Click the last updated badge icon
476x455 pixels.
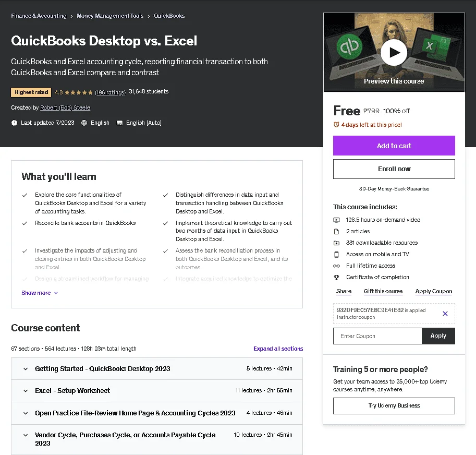(x=14, y=123)
